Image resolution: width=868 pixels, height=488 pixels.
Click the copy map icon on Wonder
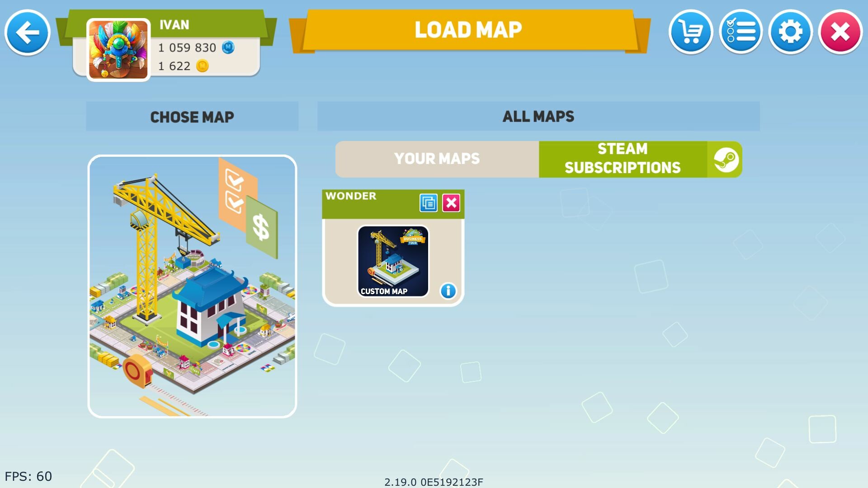coord(428,202)
